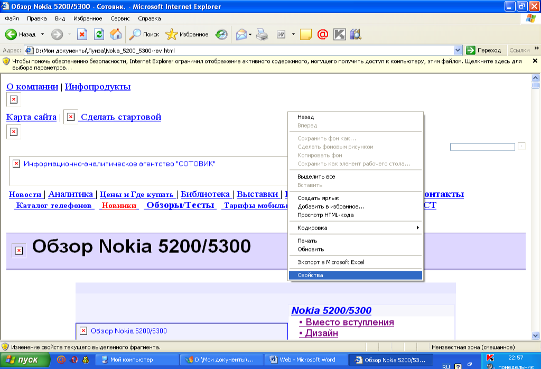Click the Stop loading toolbar icon
541x369 pixels.
point(82,34)
